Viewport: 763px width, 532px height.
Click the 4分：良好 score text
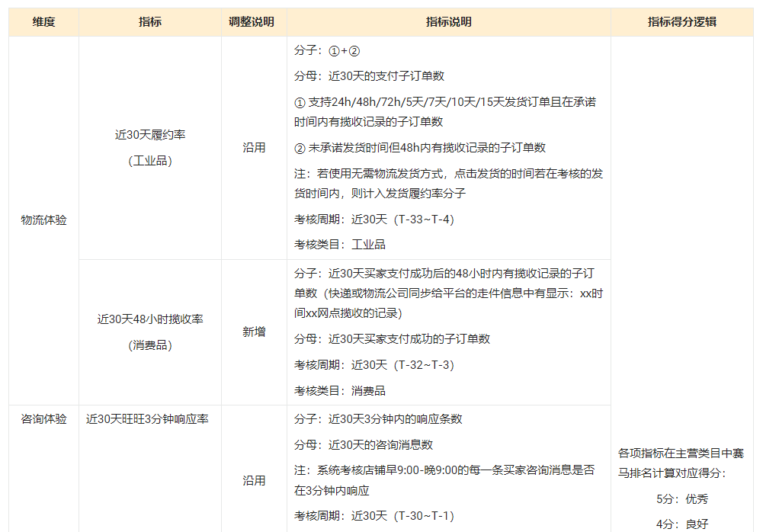tap(681, 524)
